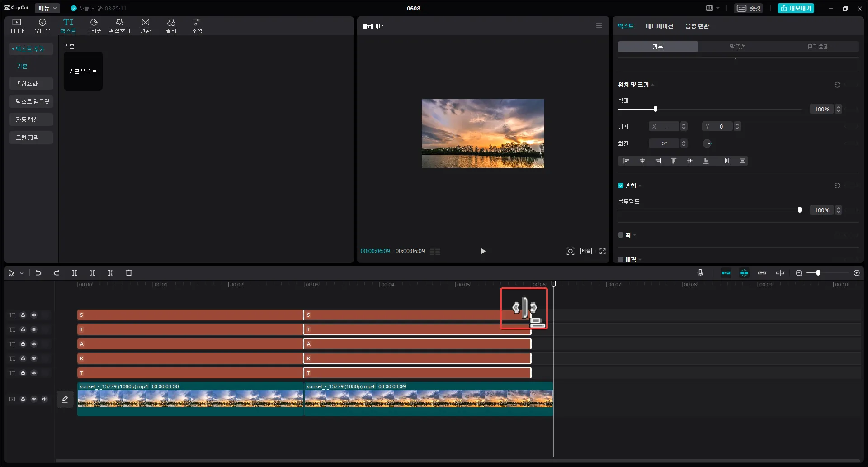Image resolution: width=868 pixels, height=467 pixels.
Task: Hide the S text track with eye icon
Action: coord(34,315)
